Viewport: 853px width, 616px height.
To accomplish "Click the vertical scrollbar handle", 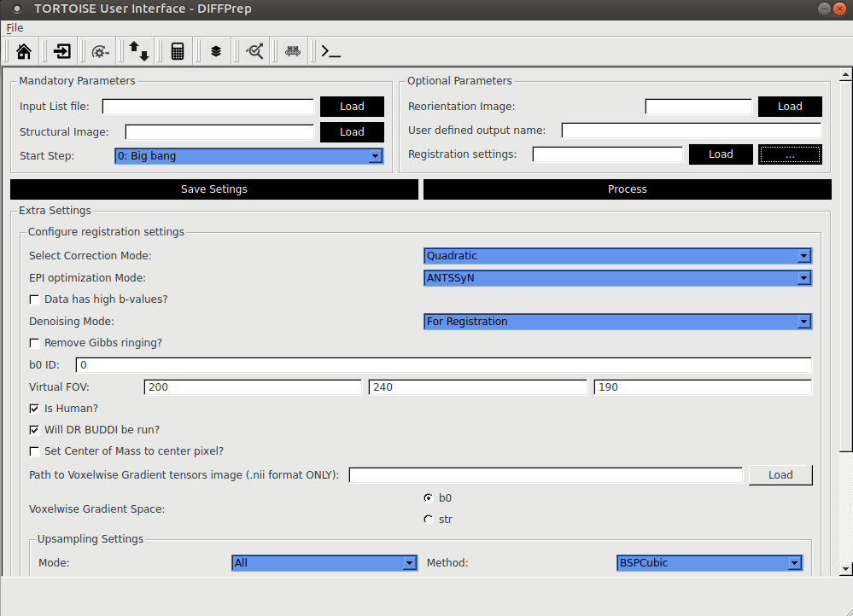I will pos(845,266).
